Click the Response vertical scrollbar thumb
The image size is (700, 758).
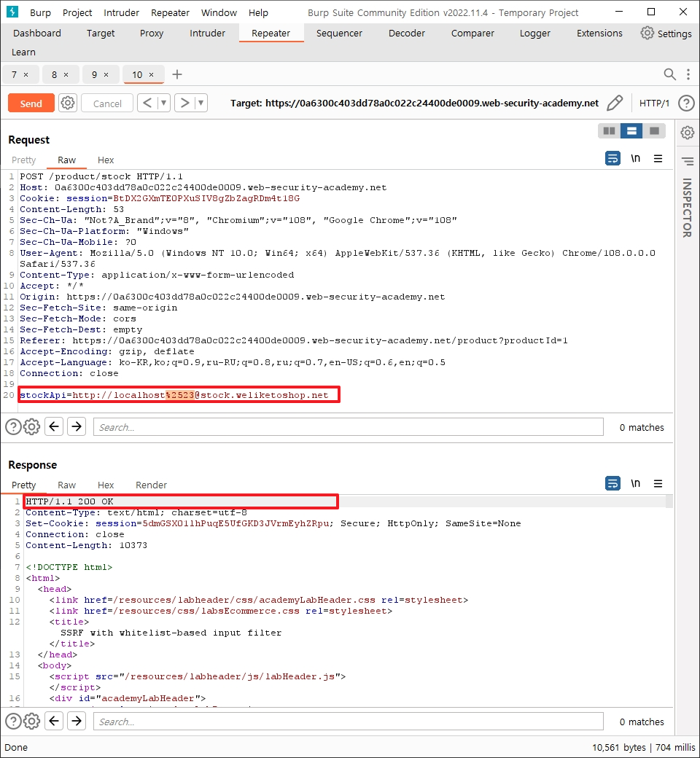669,501
